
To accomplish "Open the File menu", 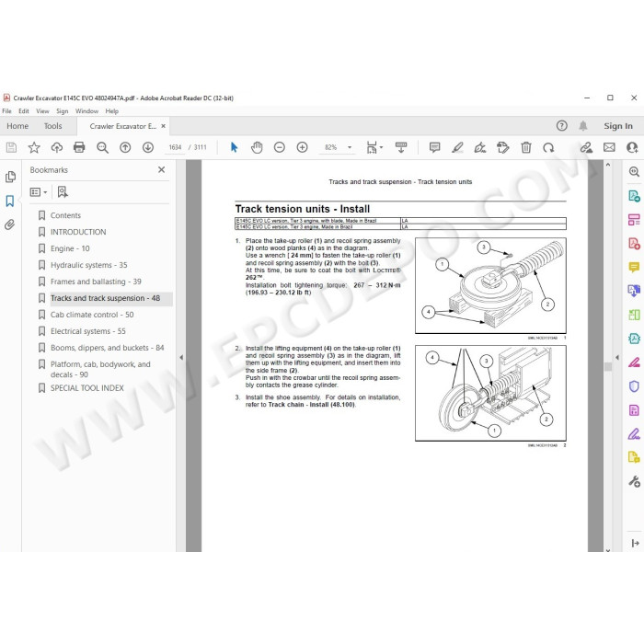I will 7,111.
